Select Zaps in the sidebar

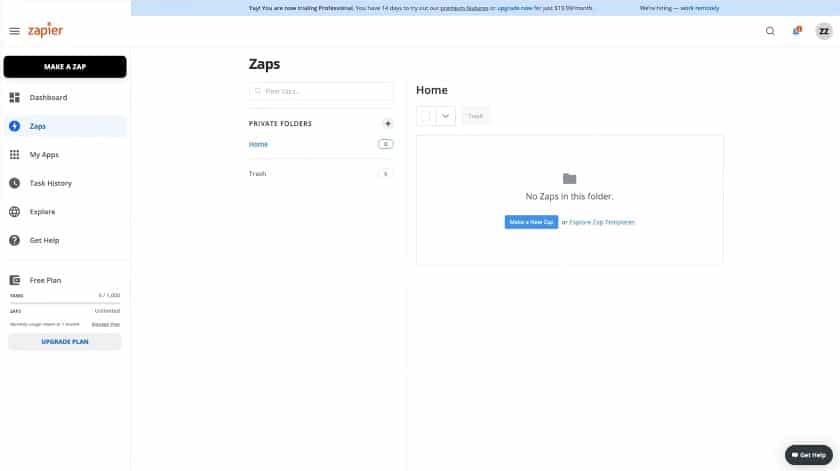click(x=65, y=126)
